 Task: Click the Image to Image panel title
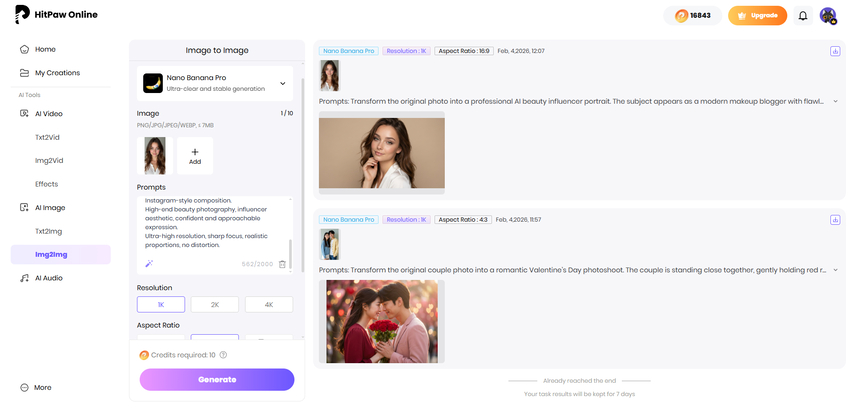point(217,50)
